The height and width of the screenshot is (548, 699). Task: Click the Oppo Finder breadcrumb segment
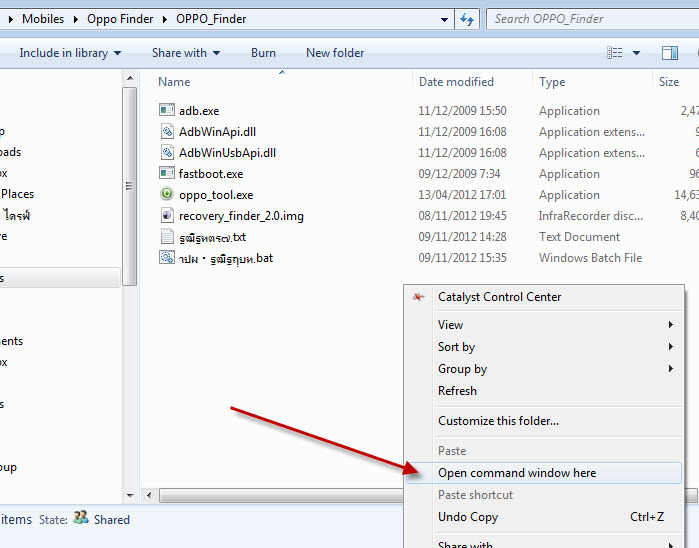tap(120, 19)
